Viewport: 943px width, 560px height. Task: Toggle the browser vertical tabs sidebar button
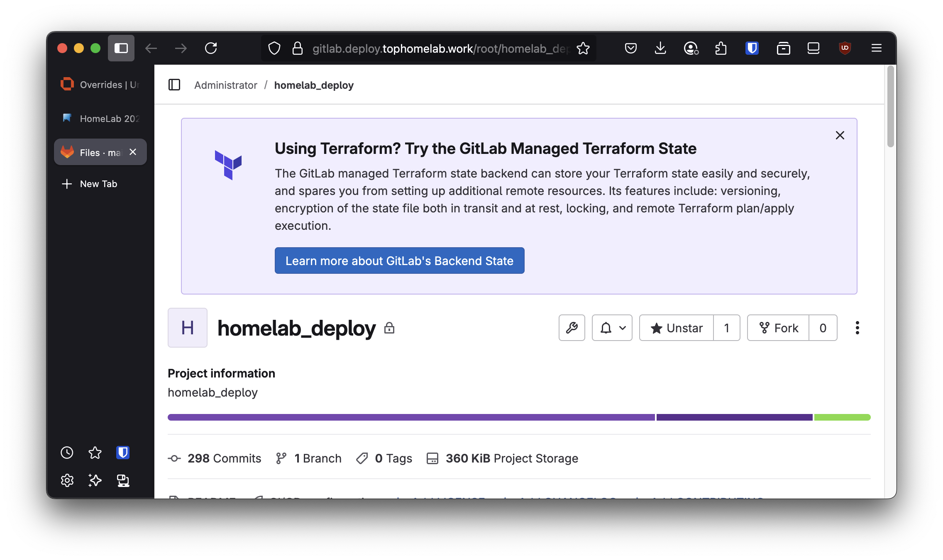(x=121, y=48)
